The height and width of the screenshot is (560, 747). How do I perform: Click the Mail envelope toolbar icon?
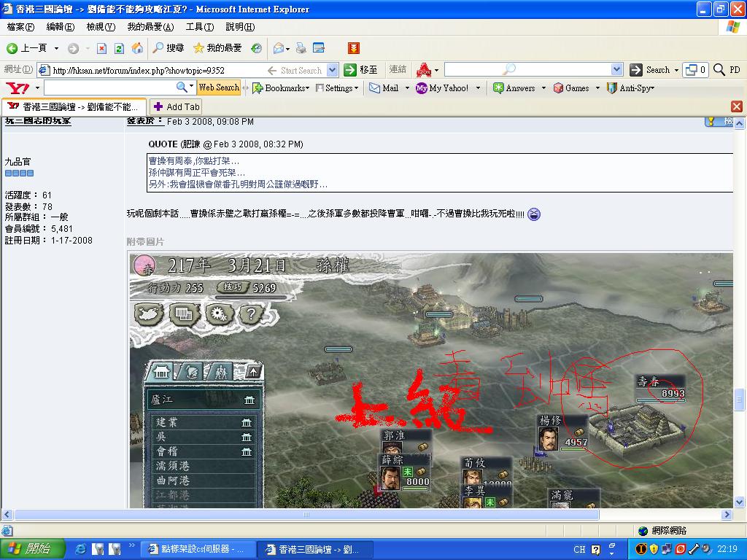point(279,48)
